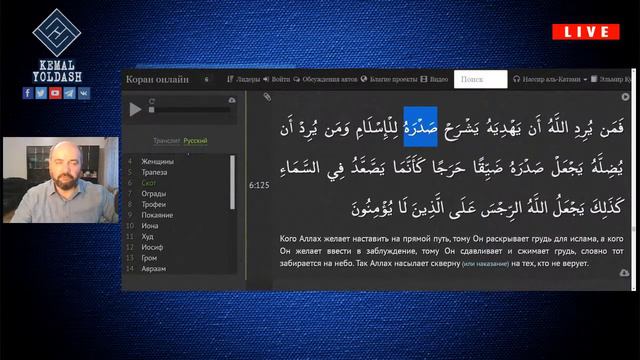Click the (или наказание) note in translation
This screenshot has width=640, height=360.
tap(485, 264)
